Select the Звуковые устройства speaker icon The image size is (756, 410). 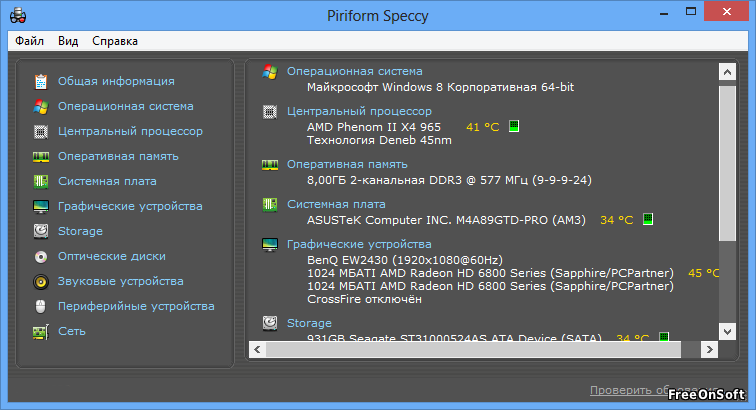[41, 282]
